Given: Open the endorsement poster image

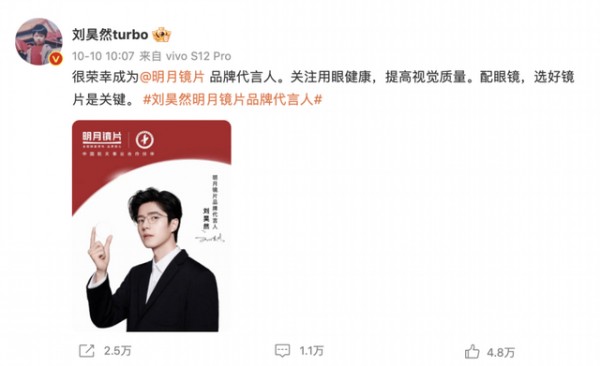Looking at the screenshot, I should [152, 226].
